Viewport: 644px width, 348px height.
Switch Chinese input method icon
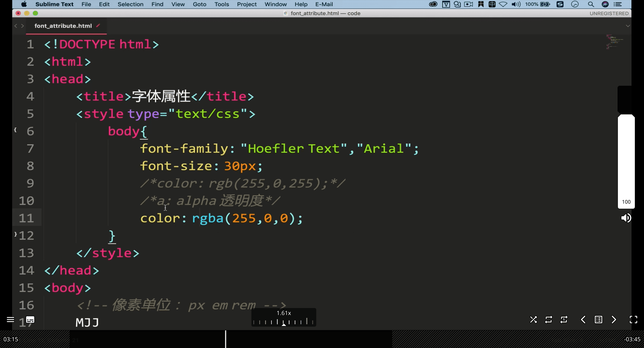click(492, 4)
